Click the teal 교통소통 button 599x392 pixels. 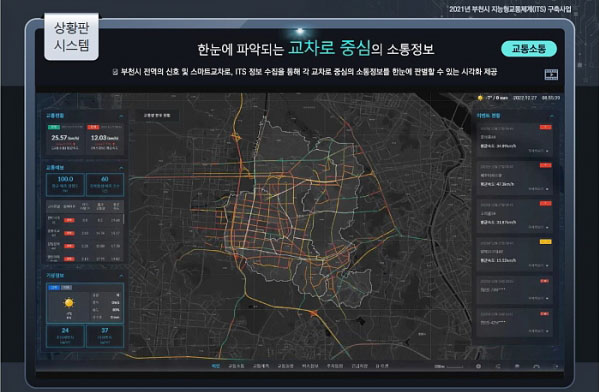[529, 49]
